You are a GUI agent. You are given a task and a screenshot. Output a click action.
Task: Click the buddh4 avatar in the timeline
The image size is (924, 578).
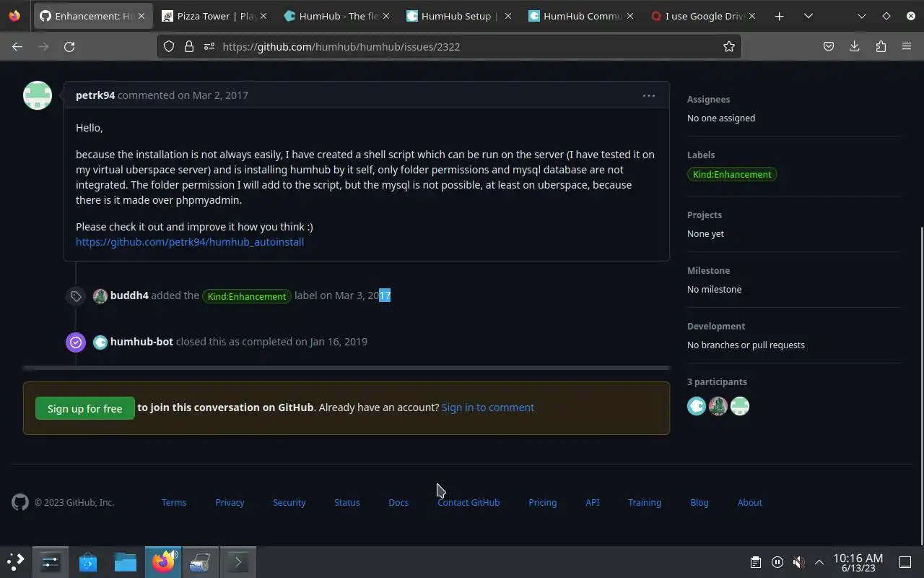100,296
